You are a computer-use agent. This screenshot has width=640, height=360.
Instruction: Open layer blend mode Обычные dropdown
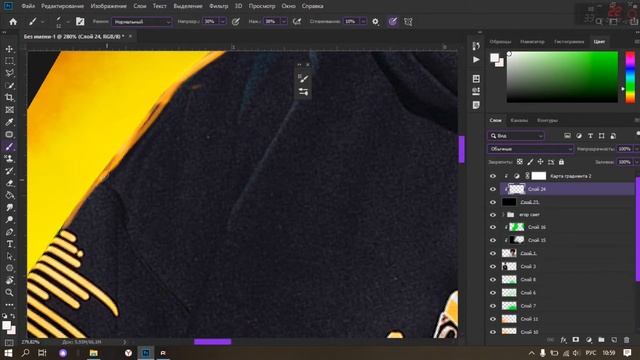(531, 149)
